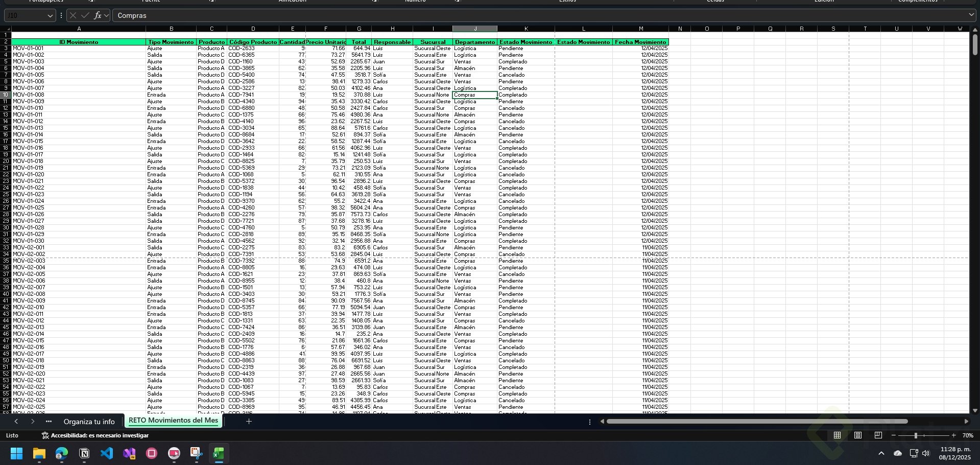980x465 pixels.
Task: Click the Excel icon in the taskbar
Action: 219,453
